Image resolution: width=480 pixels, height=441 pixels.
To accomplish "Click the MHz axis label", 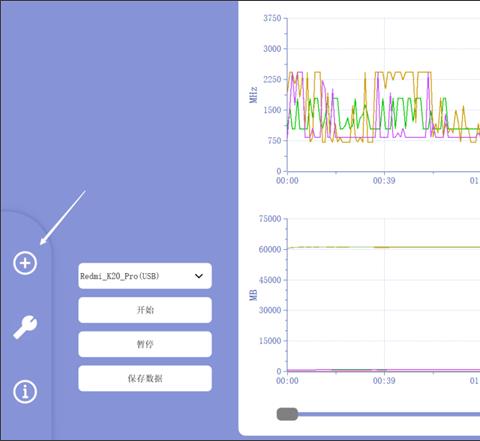I will [x=253, y=95].
